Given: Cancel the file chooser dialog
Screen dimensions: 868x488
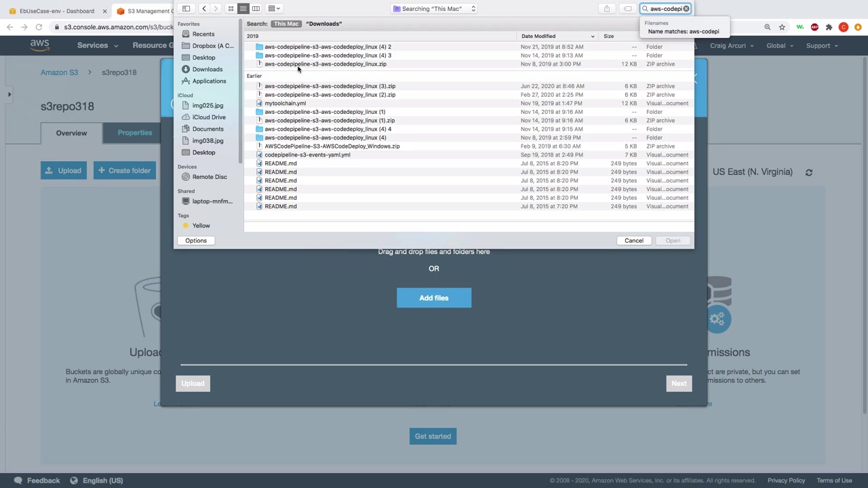Looking at the screenshot, I should click(x=634, y=241).
